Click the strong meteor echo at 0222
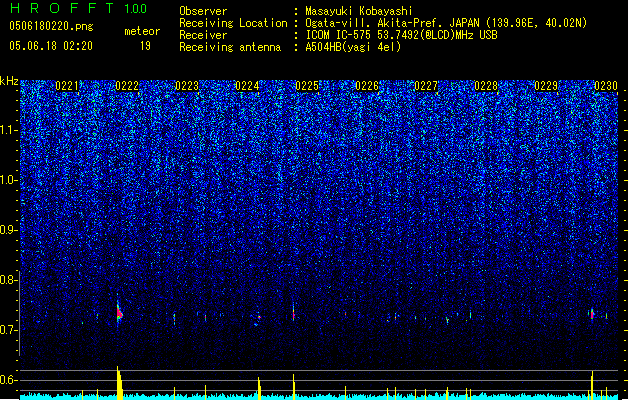The image size is (629, 400). pyautogui.click(x=119, y=313)
